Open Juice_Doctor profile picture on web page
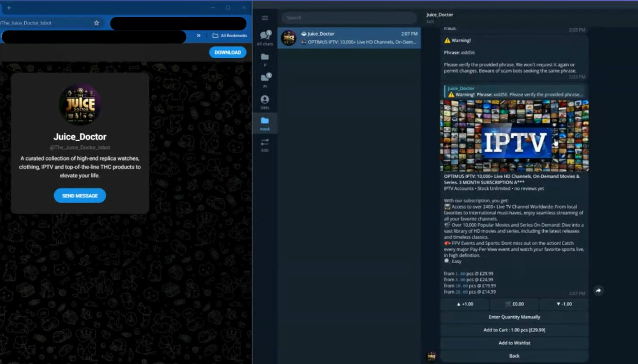 [x=80, y=104]
